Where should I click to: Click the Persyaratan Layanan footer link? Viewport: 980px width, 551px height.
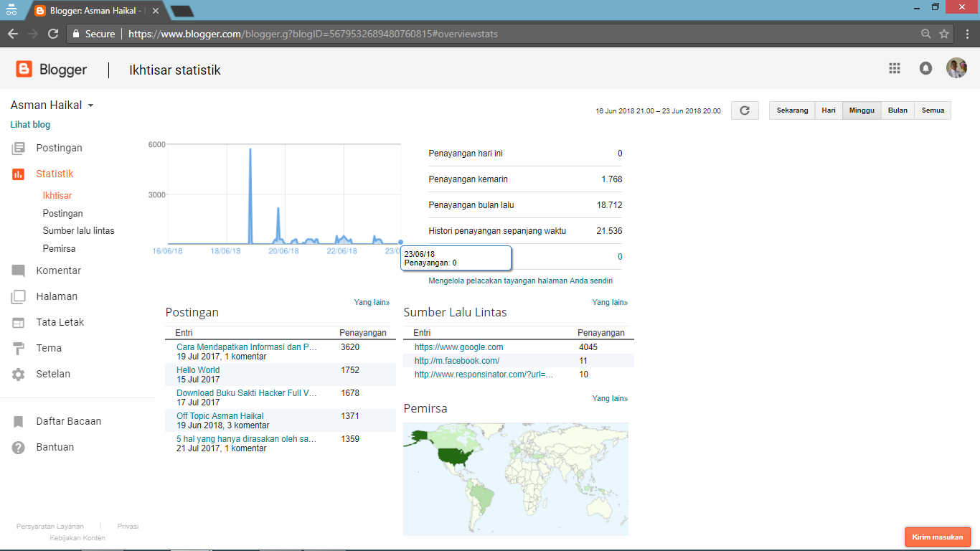[x=50, y=526]
